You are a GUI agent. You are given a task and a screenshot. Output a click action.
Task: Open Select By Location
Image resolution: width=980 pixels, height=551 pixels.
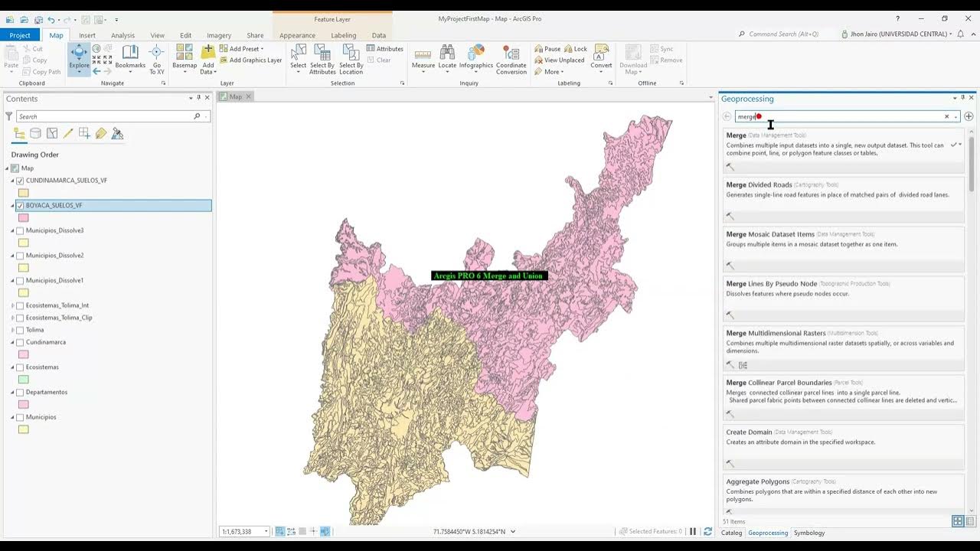351,58
